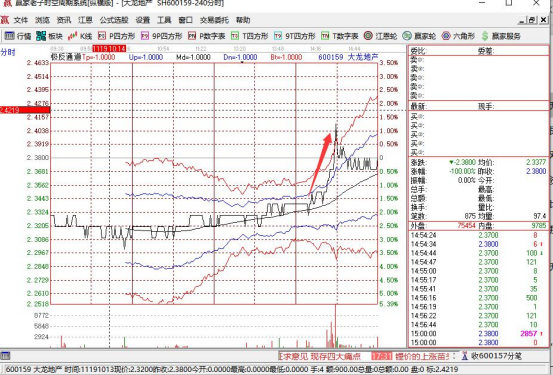Click the 600159 大龙地产 stock name on chart
The image size is (553, 375).
[348, 57]
